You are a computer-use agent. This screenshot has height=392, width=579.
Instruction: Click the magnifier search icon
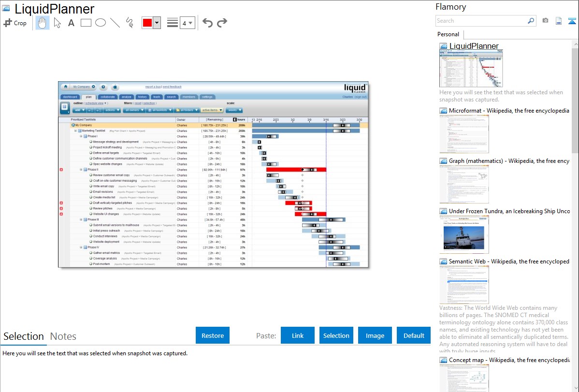(x=531, y=21)
